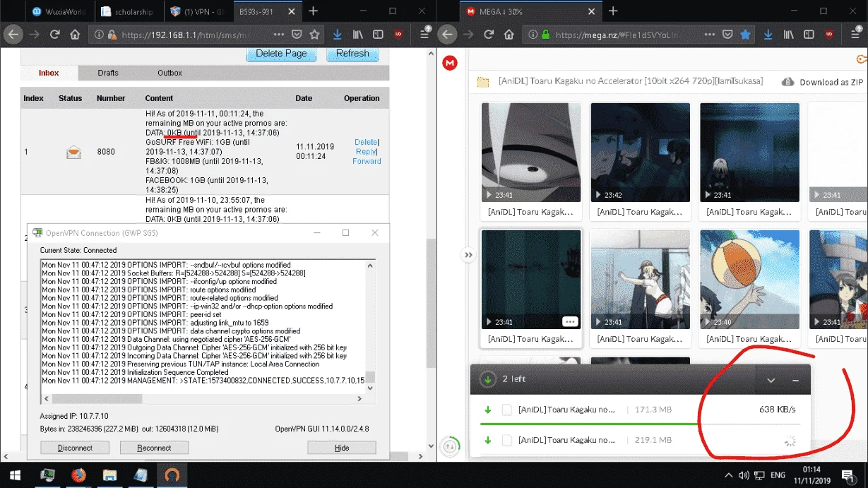Reload the mega.nz page in right browser

488,35
